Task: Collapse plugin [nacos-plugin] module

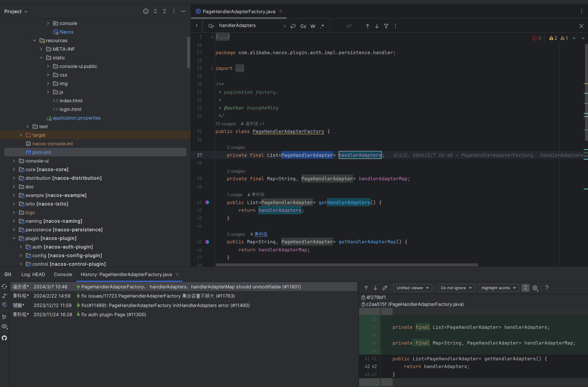Action: click(14, 238)
